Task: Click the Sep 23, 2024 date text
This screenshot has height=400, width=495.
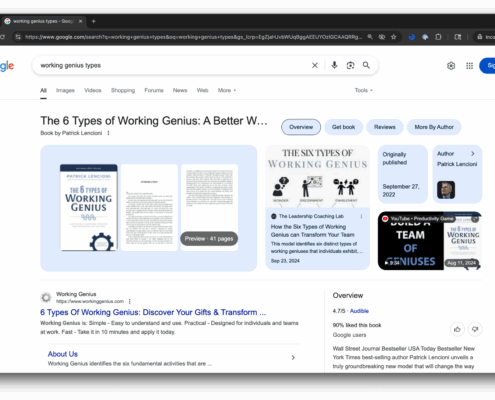Action: [x=285, y=261]
